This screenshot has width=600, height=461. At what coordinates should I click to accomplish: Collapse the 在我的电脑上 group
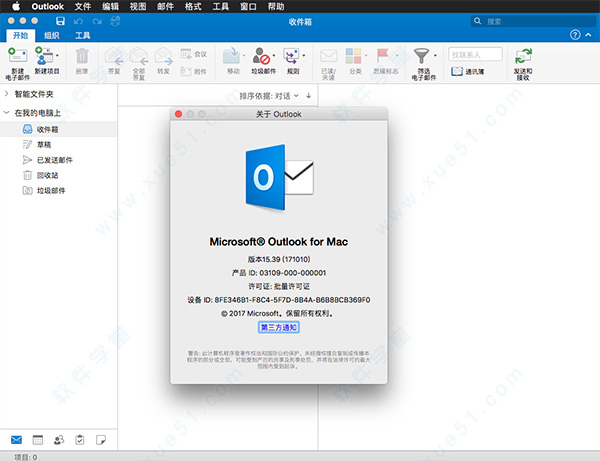7,112
